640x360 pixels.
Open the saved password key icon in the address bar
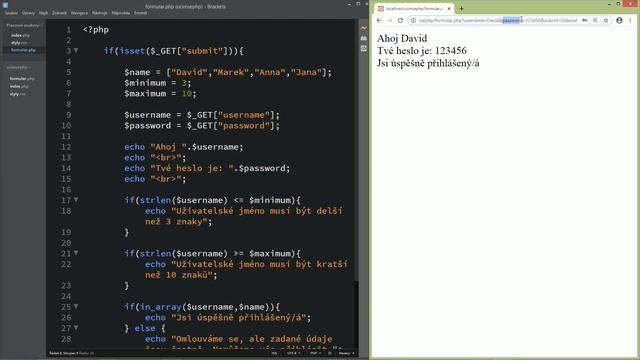(585, 20)
